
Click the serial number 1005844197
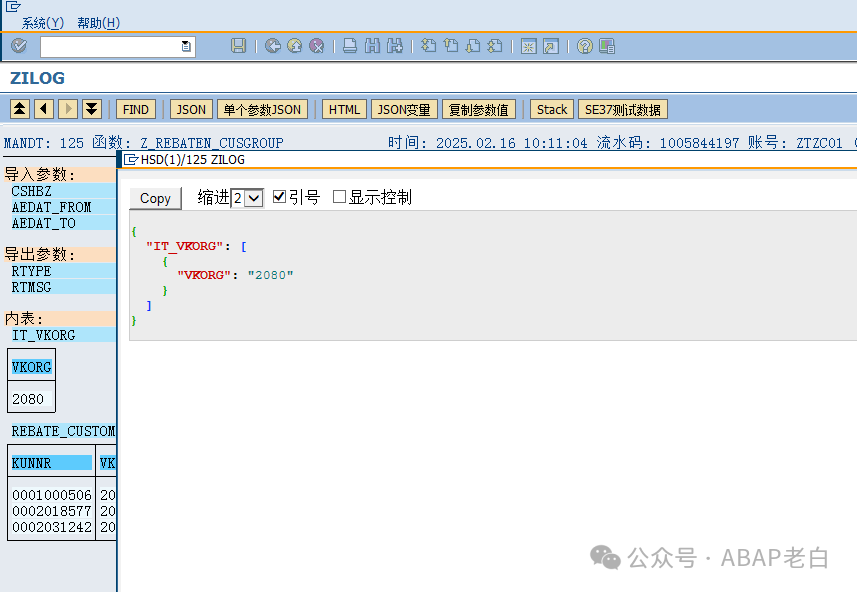699,143
